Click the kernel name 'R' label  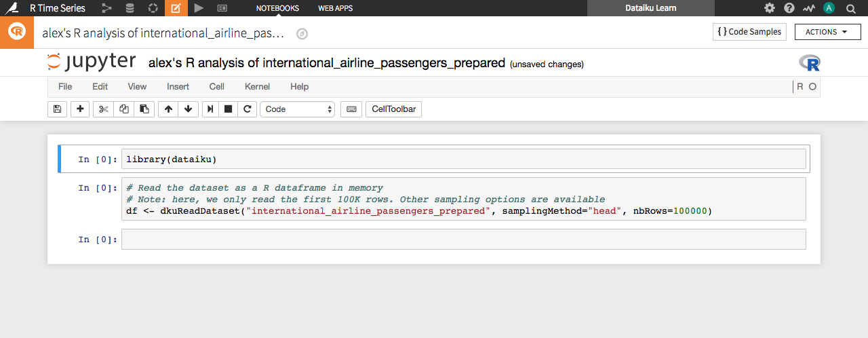click(x=800, y=87)
